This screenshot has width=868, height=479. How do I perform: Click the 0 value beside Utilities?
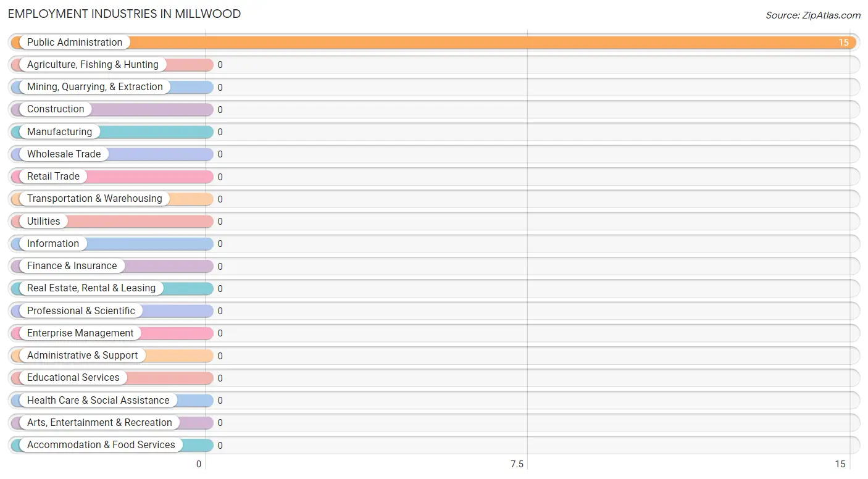click(x=220, y=222)
